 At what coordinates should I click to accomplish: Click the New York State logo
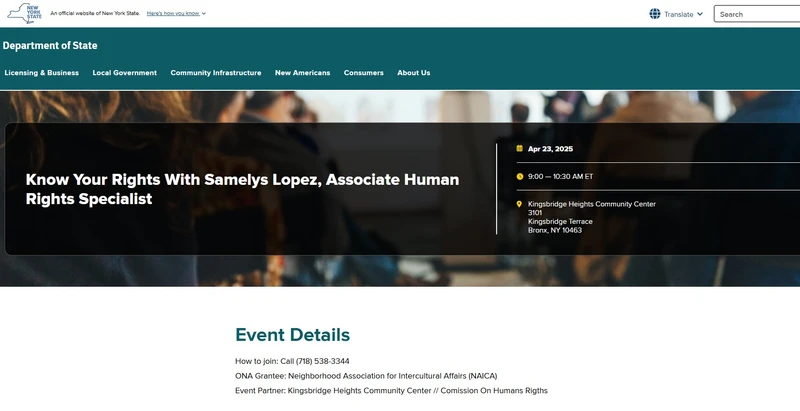point(24,13)
